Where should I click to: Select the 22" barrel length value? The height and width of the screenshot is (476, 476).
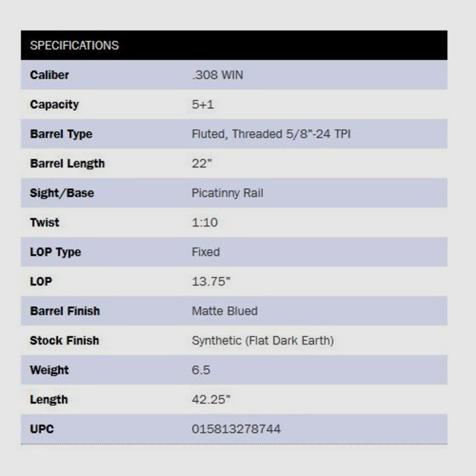[x=202, y=163]
